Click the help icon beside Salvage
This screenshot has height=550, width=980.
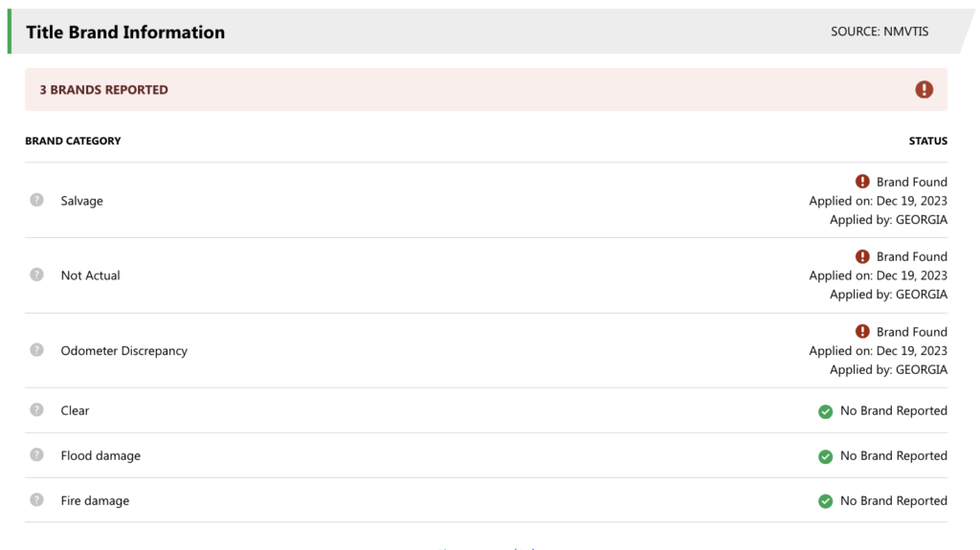(37, 200)
